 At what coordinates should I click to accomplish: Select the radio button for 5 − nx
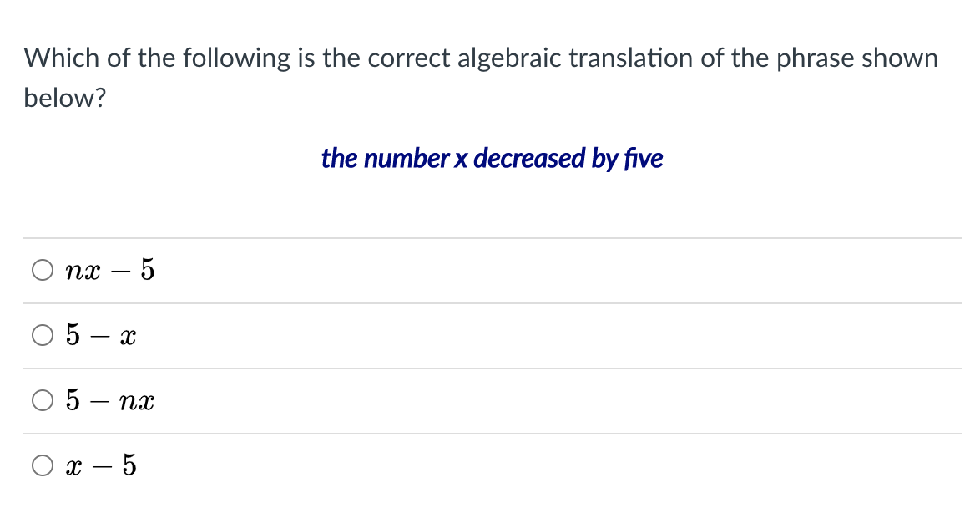pos(42,400)
